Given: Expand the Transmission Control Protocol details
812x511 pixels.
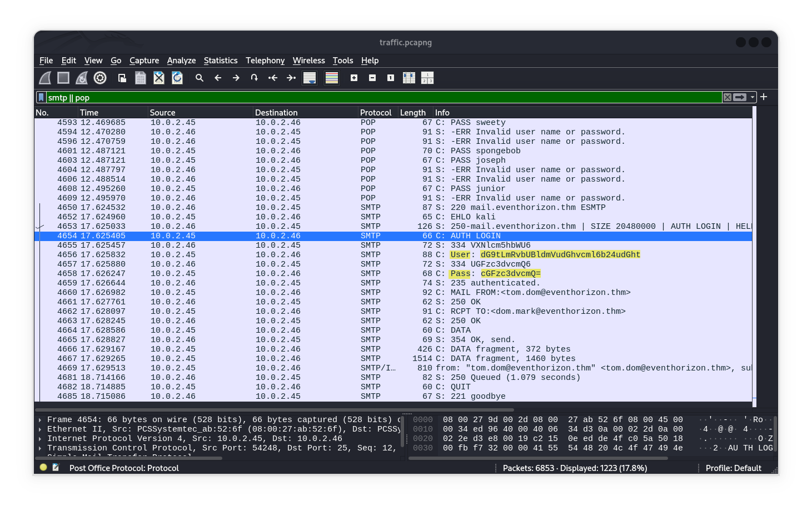Looking at the screenshot, I should pyautogui.click(x=40, y=448).
